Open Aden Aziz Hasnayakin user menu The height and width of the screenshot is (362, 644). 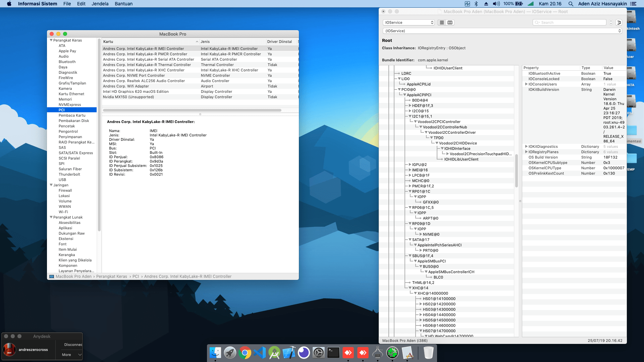coord(602,4)
